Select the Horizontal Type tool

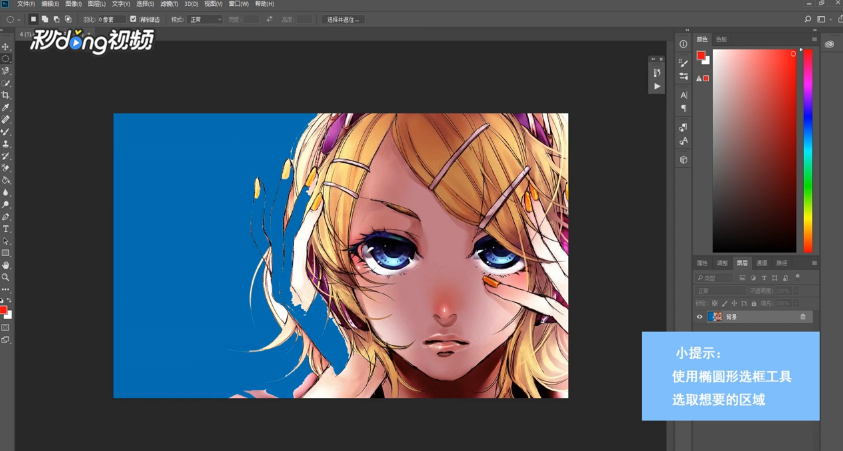[x=5, y=229]
